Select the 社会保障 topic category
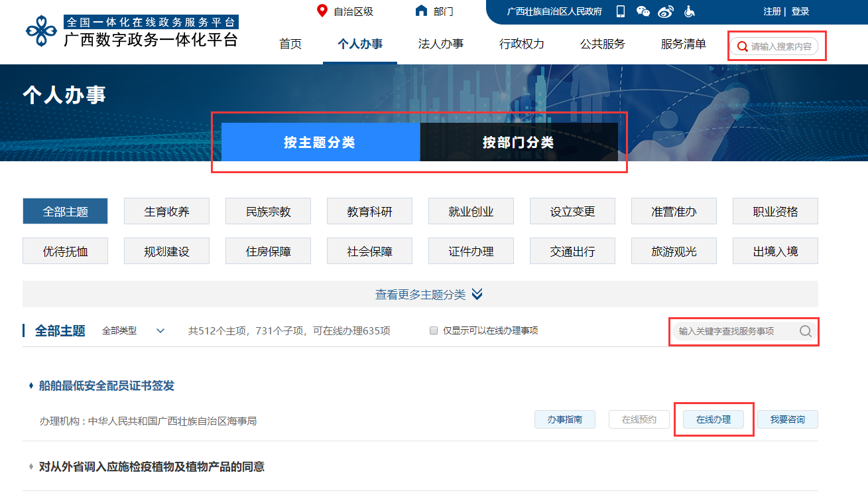This screenshot has height=499, width=868. (x=369, y=251)
